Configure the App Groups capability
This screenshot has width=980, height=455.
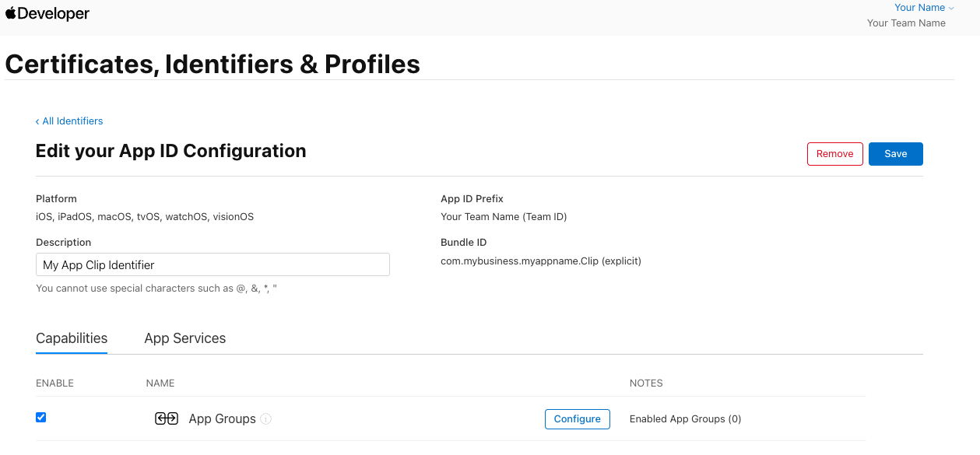pyautogui.click(x=577, y=419)
